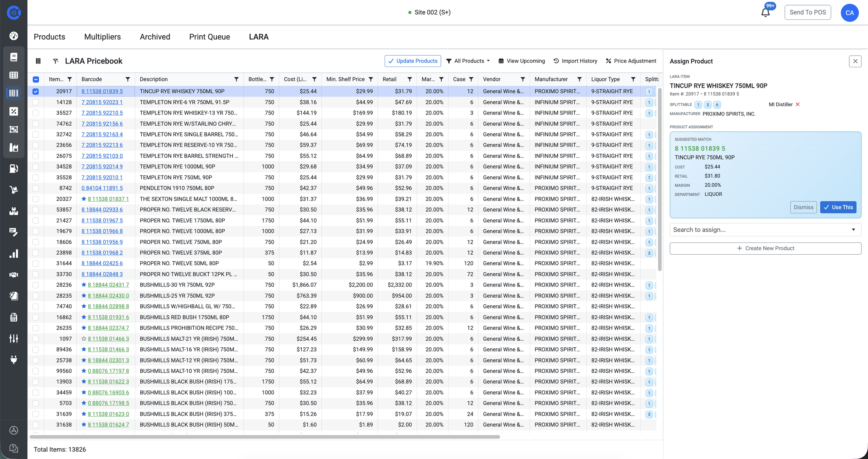Click the notifications bell icon
The width and height of the screenshot is (868, 459).
pyautogui.click(x=765, y=12)
